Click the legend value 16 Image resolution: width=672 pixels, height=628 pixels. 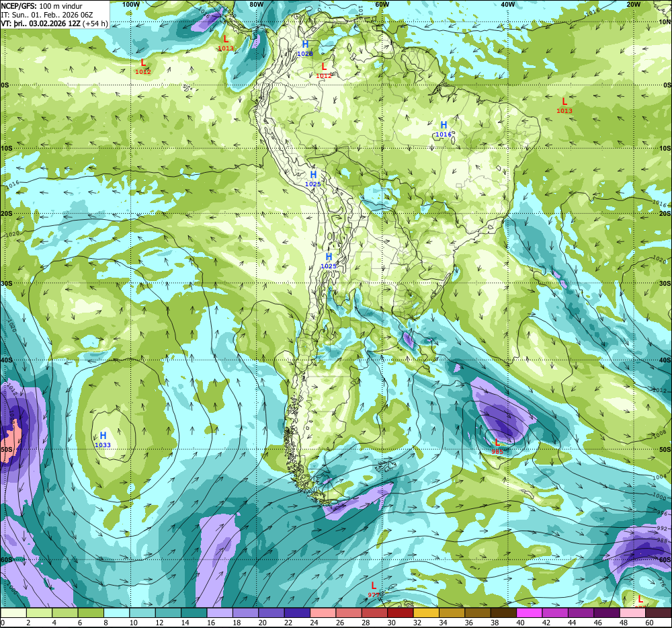tap(210, 623)
